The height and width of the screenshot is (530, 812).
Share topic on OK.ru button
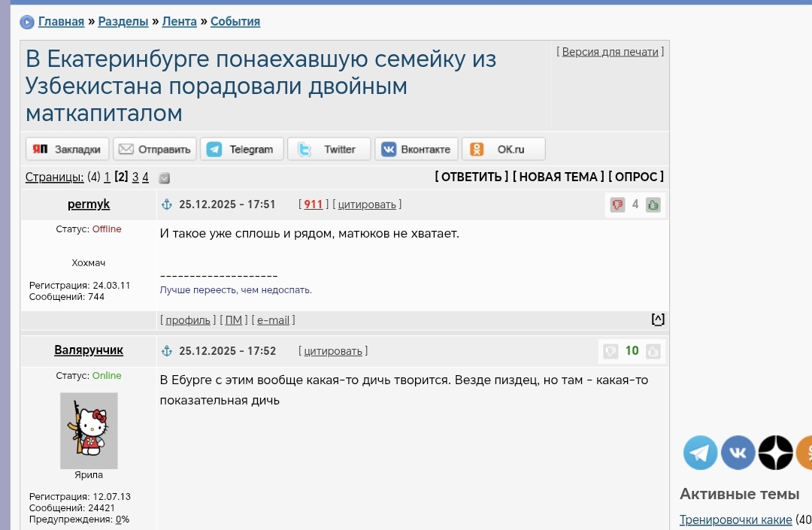(x=503, y=149)
